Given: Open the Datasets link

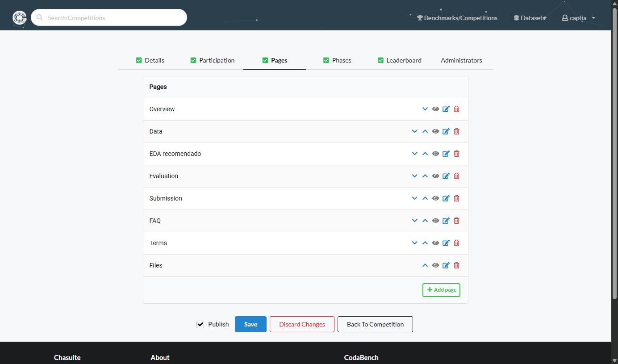Looking at the screenshot, I should 530,18.
